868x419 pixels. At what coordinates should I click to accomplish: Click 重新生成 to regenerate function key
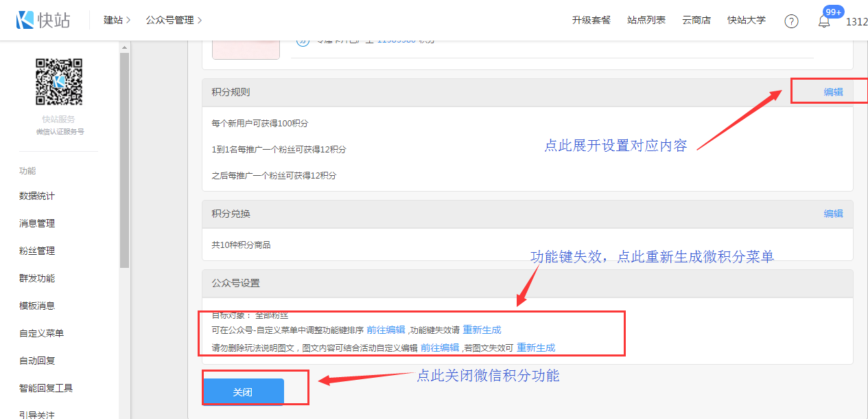(x=482, y=330)
